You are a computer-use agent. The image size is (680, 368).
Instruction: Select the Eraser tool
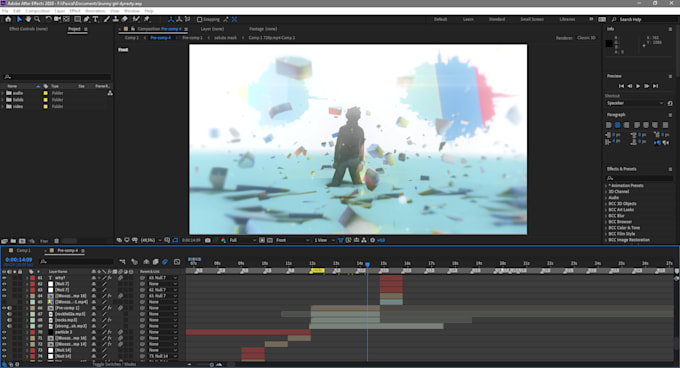click(125, 19)
